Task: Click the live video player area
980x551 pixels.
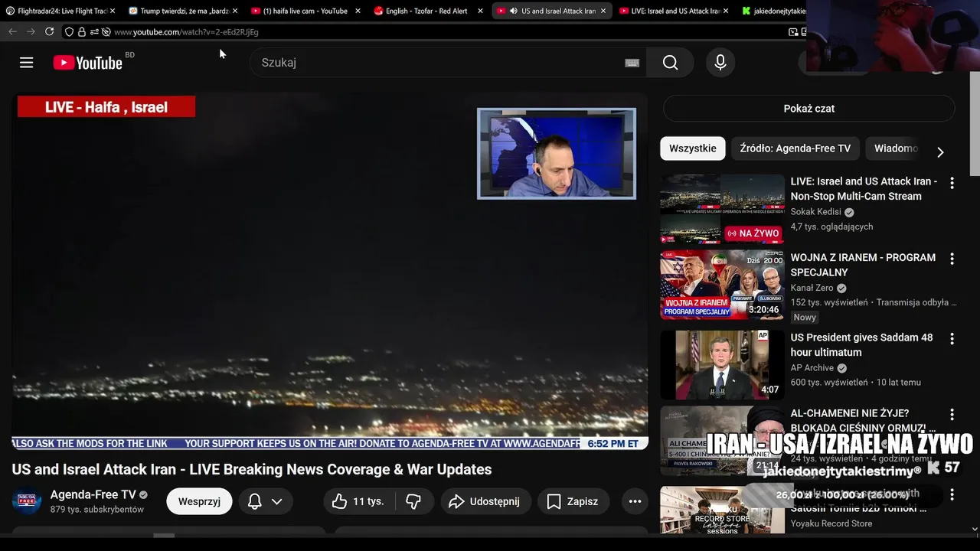Action: click(x=330, y=272)
